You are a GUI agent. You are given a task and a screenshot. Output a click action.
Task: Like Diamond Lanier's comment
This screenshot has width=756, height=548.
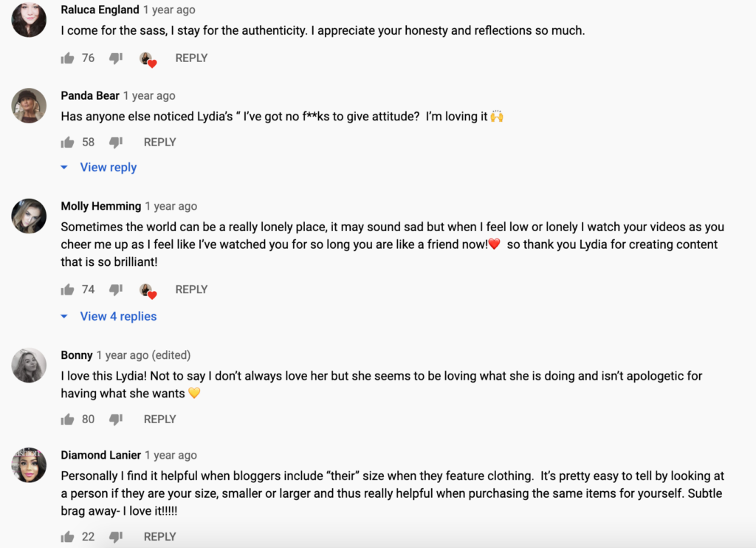coord(68,537)
